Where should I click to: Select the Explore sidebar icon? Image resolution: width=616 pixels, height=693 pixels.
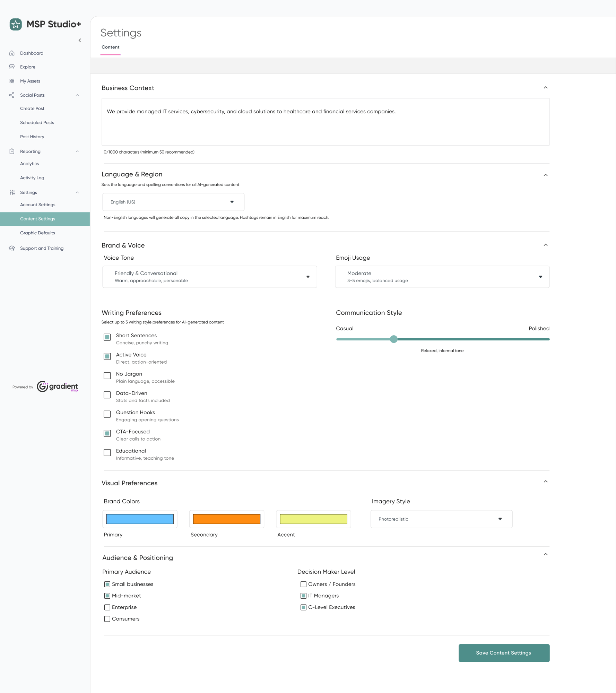(12, 67)
